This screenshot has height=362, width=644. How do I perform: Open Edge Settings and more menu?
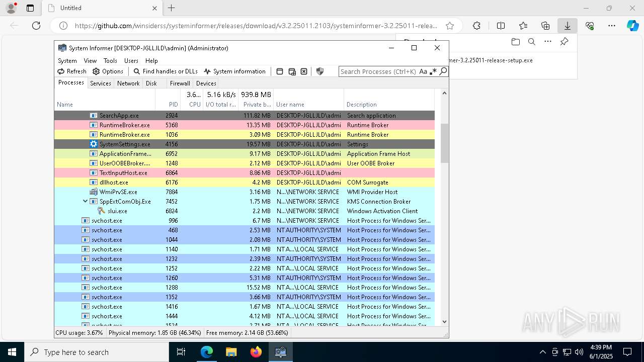point(612,26)
